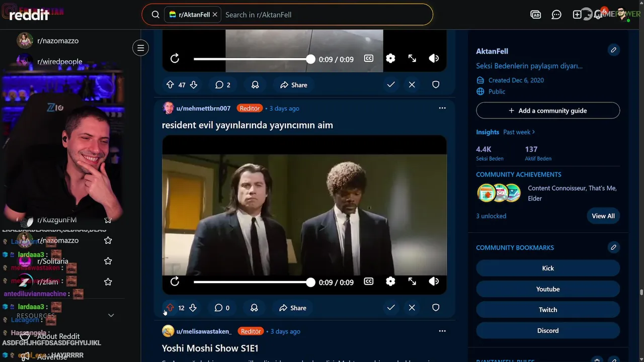Open the Youtube bookmark
Viewport: 644px width, 362px height.
click(x=548, y=289)
